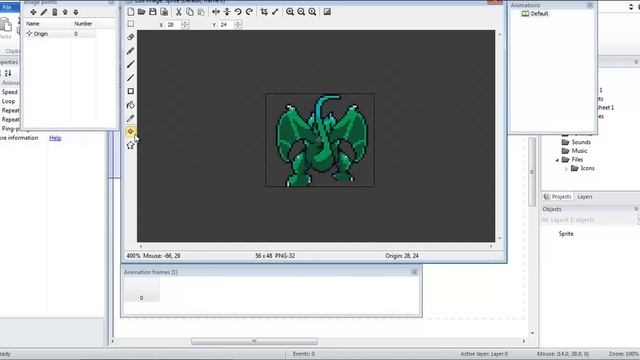Click the X origin coordinate field

[x=173, y=25]
